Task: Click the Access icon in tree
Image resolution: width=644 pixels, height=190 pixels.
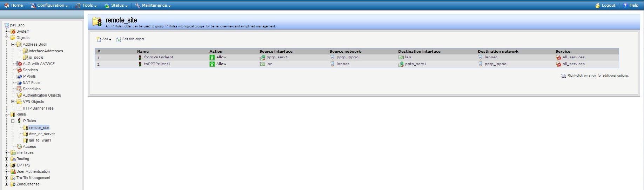Action: [19, 146]
